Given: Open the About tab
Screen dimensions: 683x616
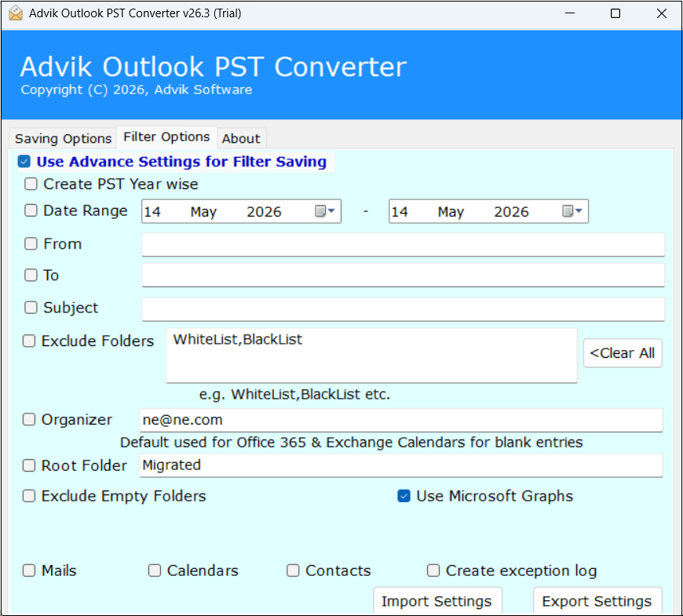Looking at the screenshot, I should tap(241, 138).
